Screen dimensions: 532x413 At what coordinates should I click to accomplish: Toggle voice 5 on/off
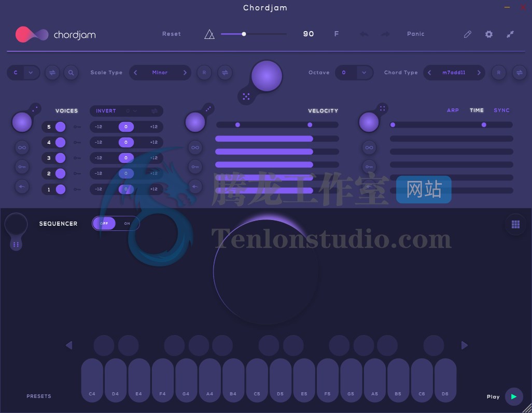coord(60,127)
